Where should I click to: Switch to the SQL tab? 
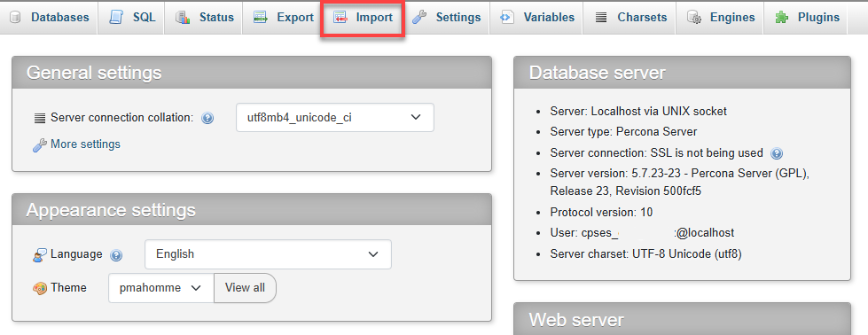131,18
